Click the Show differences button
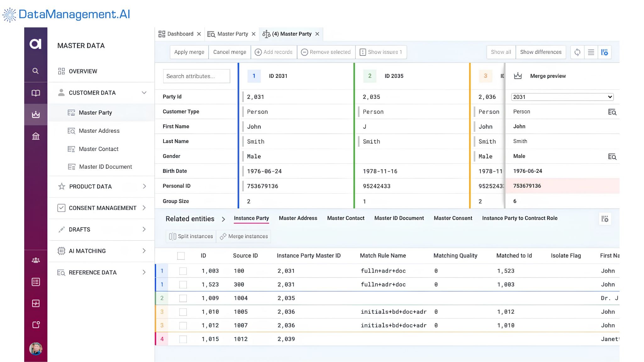The image size is (644, 362). [541, 52]
